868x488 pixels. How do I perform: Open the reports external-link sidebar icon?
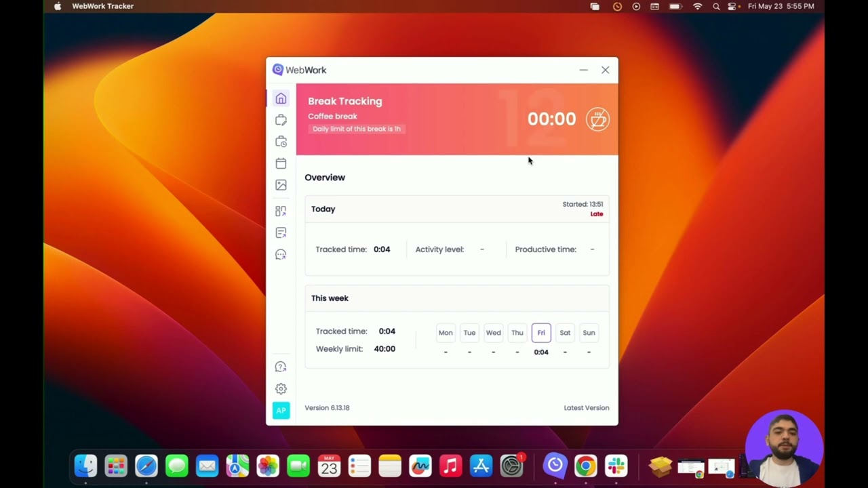[x=281, y=233]
